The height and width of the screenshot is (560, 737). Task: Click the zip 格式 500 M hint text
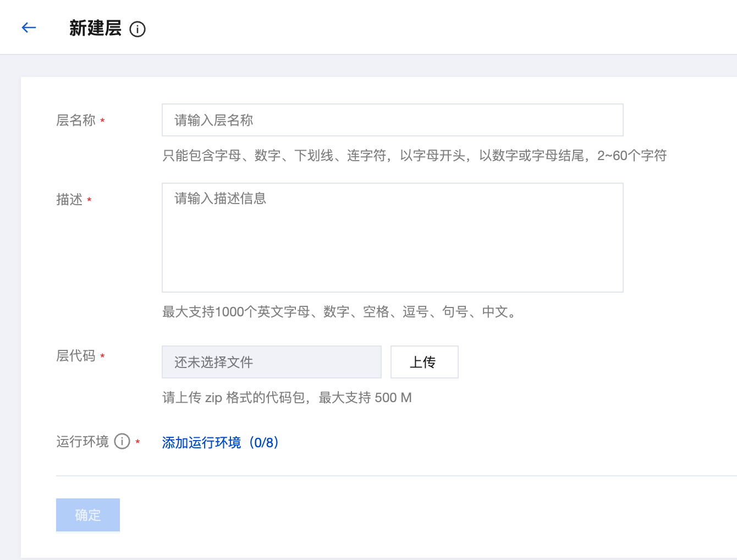[x=287, y=398]
